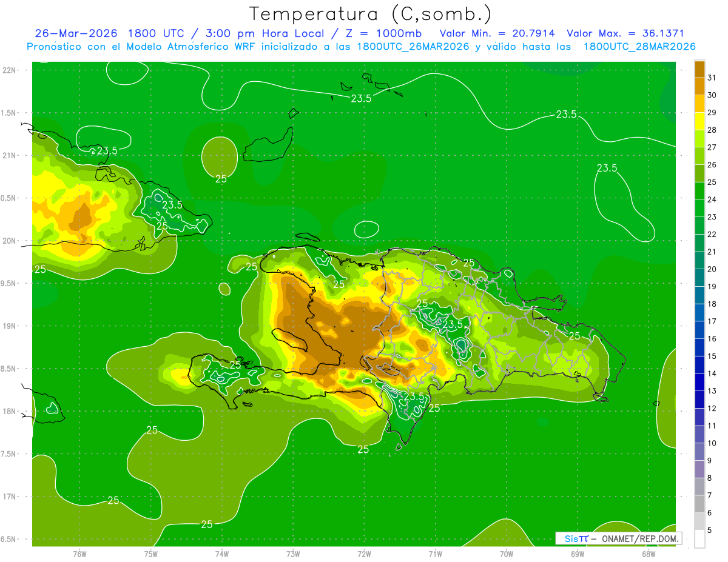
Task: Click the Temperatura (C,somb.) title
Action: pyautogui.click(x=370, y=13)
